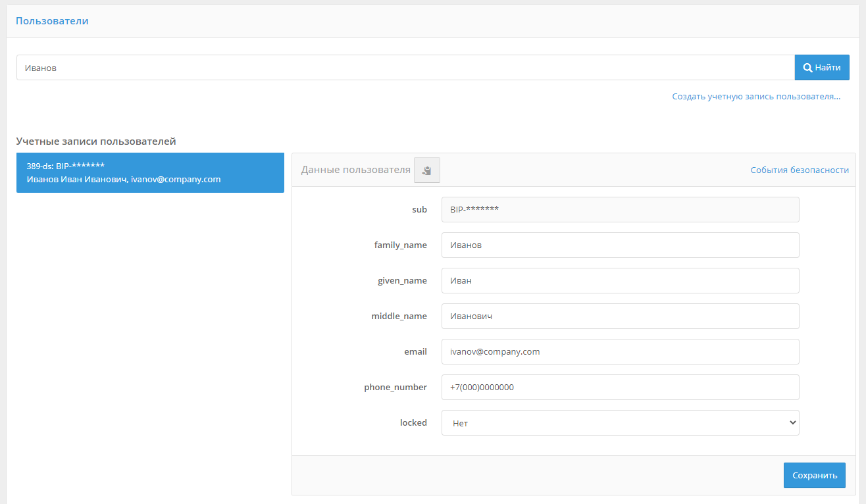Viewport: 866px width, 504px height.
Task: Click the Сохранить button
Action: point(814,475)
